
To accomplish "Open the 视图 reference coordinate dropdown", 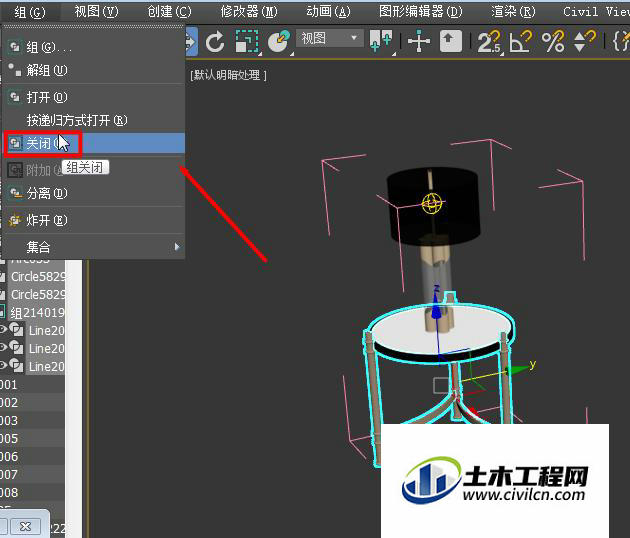I will click(330, 39).
